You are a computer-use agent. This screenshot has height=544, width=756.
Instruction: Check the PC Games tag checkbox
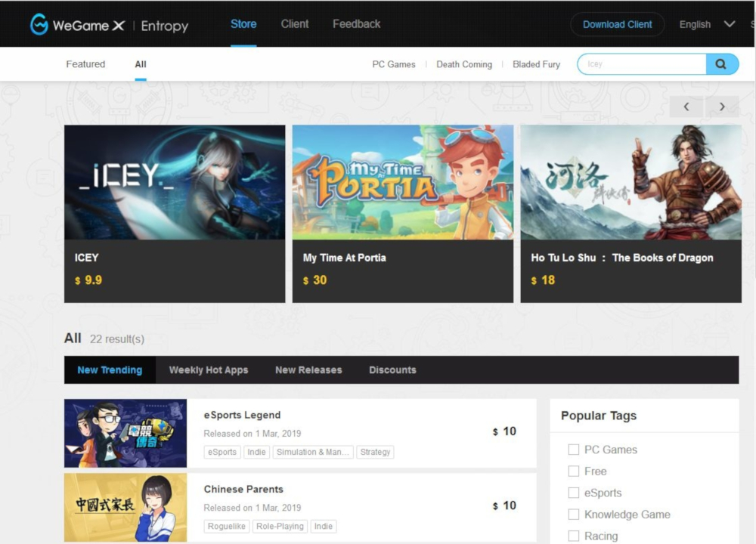tap(574, 450)
